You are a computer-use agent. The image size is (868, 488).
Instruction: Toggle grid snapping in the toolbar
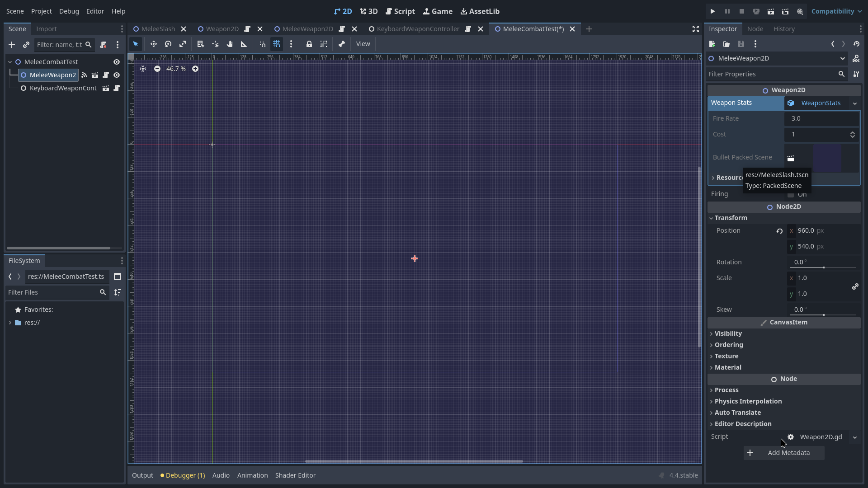[x=277, y=44]
